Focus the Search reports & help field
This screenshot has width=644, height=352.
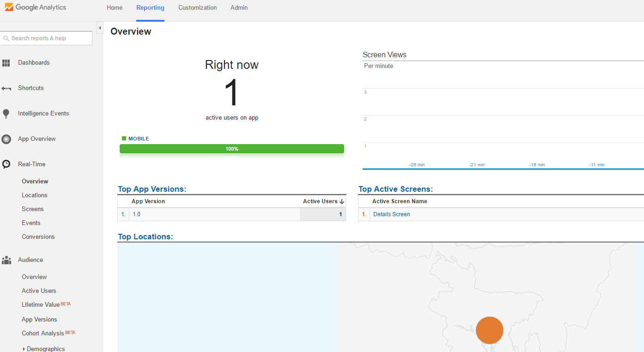point(46,38)
